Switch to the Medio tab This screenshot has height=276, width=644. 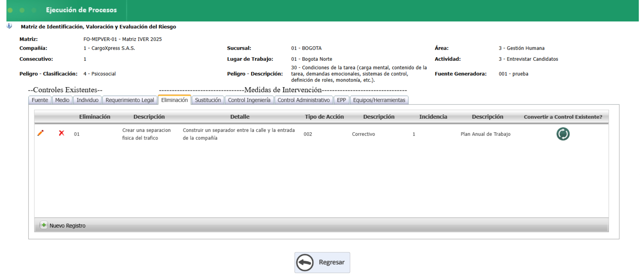point(62,100)
